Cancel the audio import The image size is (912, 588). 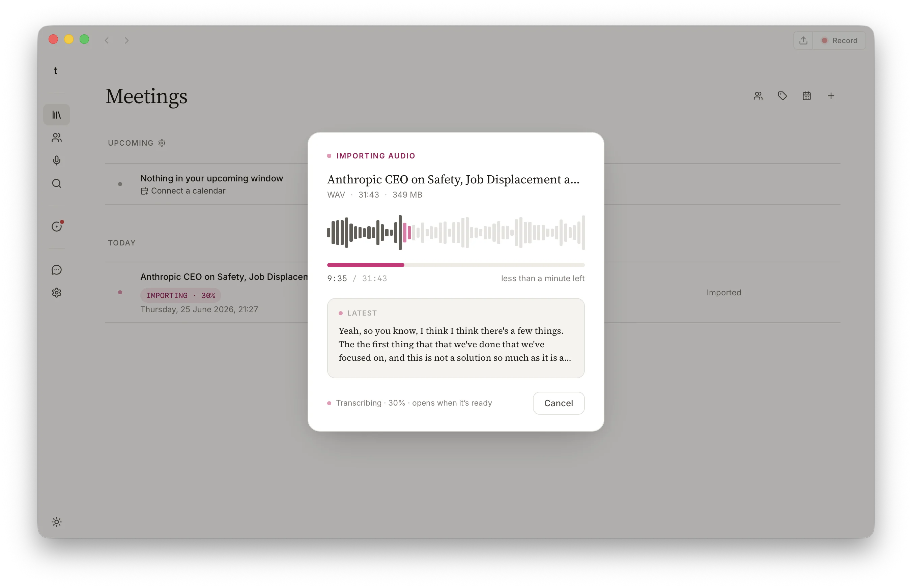coord(558,403)
